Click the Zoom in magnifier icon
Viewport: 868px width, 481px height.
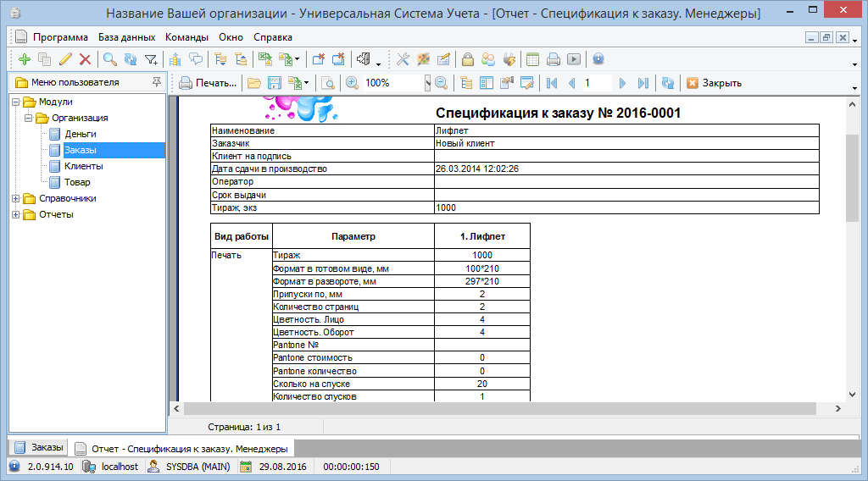tap(352, 83)
